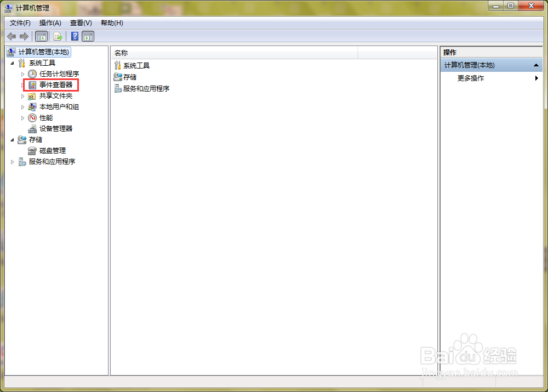Screen dimensions: 548x392
Task: Select 事件查看器 in the tree
Action: (x=56, y=85)
